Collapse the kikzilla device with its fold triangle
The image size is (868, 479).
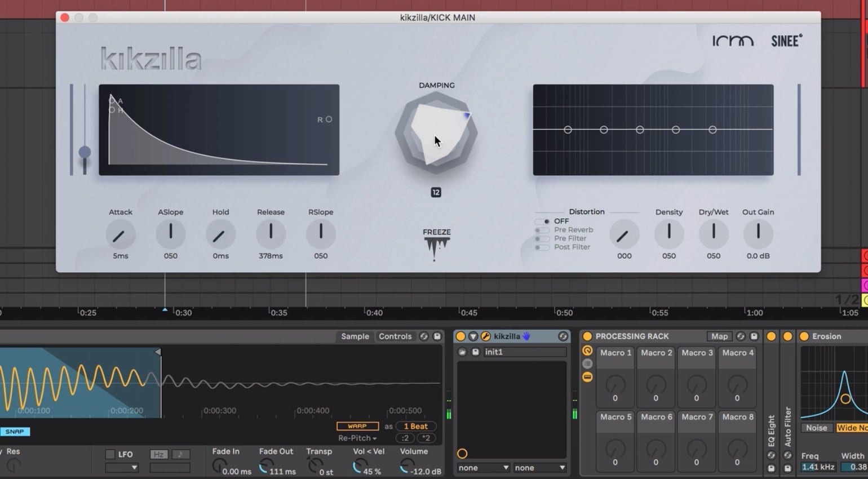coord(472,336)
